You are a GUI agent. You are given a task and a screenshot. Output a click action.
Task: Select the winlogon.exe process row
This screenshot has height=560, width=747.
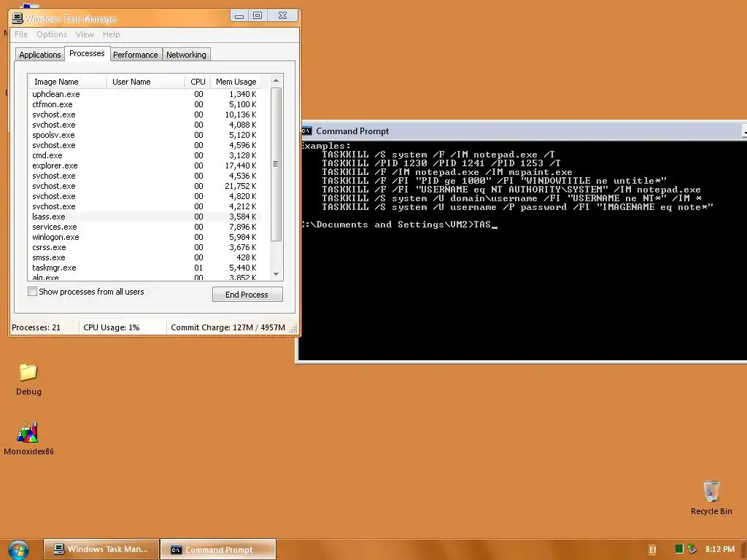(x=145, y=237)
